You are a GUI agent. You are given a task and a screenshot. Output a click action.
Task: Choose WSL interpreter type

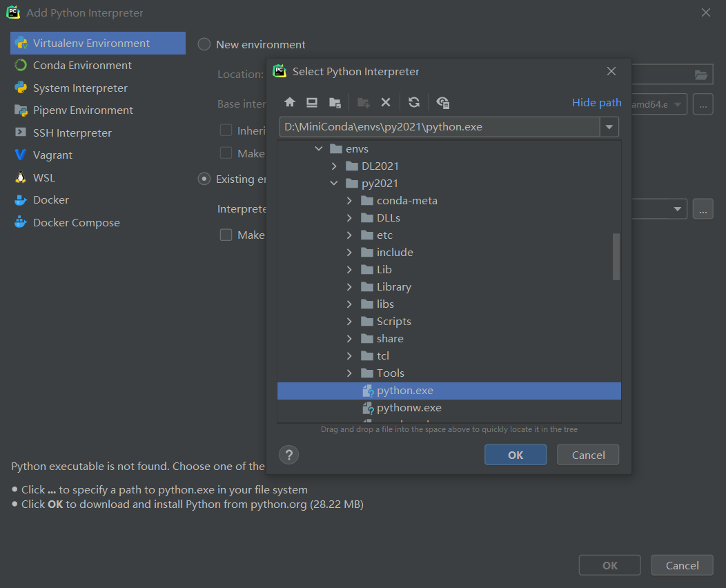(x=98, y=178)
